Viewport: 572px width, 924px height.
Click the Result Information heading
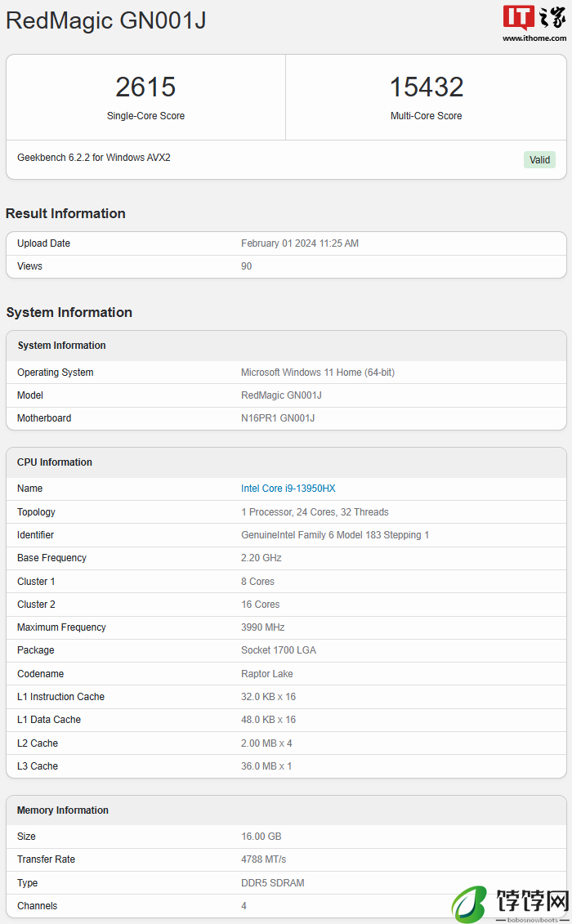65,213
